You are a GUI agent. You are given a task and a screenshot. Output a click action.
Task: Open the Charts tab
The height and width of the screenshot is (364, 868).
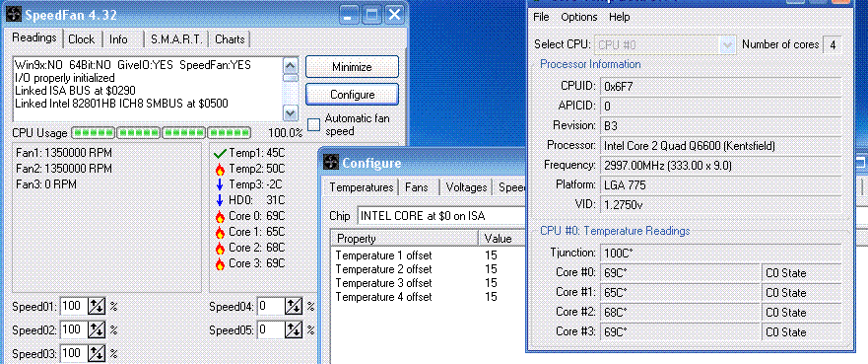tap(230, 39)
